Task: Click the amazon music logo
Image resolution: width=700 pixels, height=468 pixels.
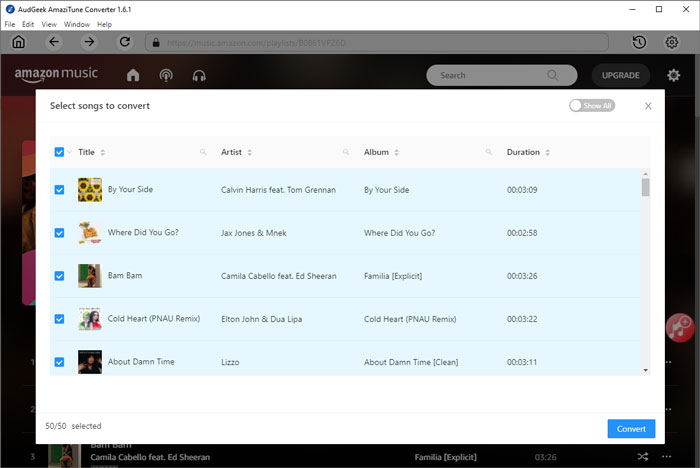Action: pos(56,75)
